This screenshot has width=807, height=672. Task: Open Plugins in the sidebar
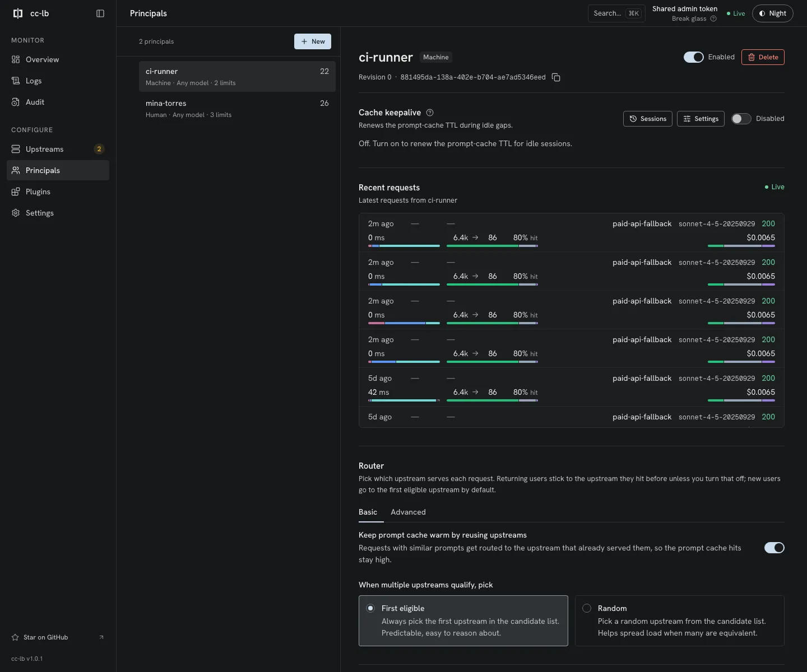click(58, 192)
